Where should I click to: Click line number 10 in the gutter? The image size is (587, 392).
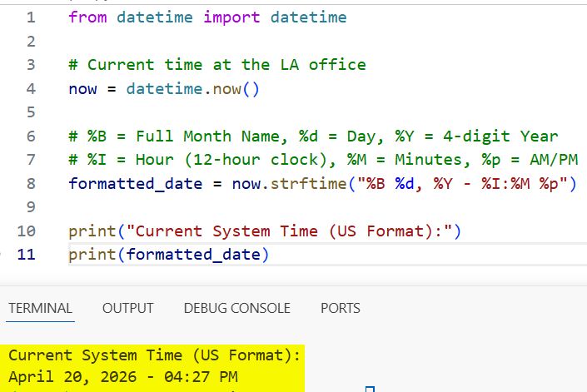[x=26, y=231]
